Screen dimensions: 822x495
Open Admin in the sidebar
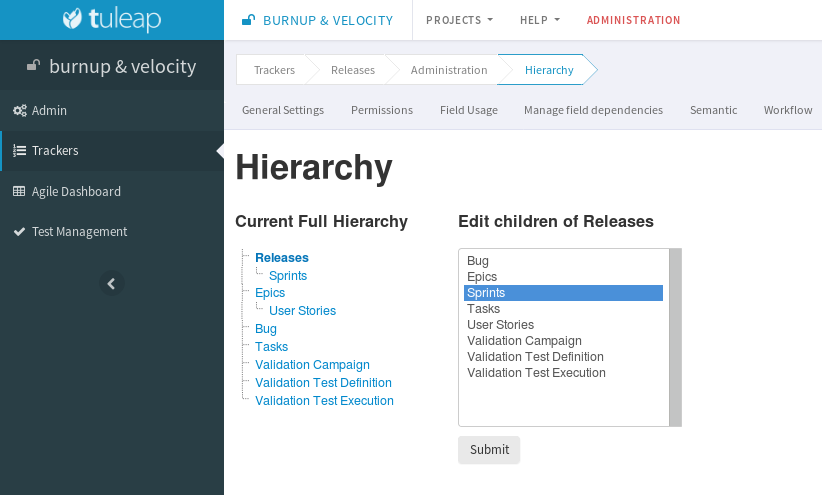[x=112, y=111]
